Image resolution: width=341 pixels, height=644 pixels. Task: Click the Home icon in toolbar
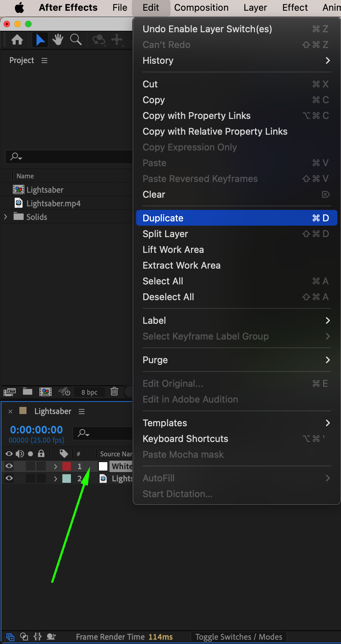(17, 40)
